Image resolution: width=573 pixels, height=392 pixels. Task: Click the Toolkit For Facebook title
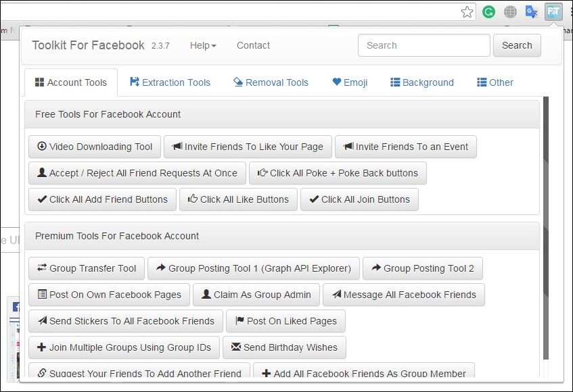[89, 45]
